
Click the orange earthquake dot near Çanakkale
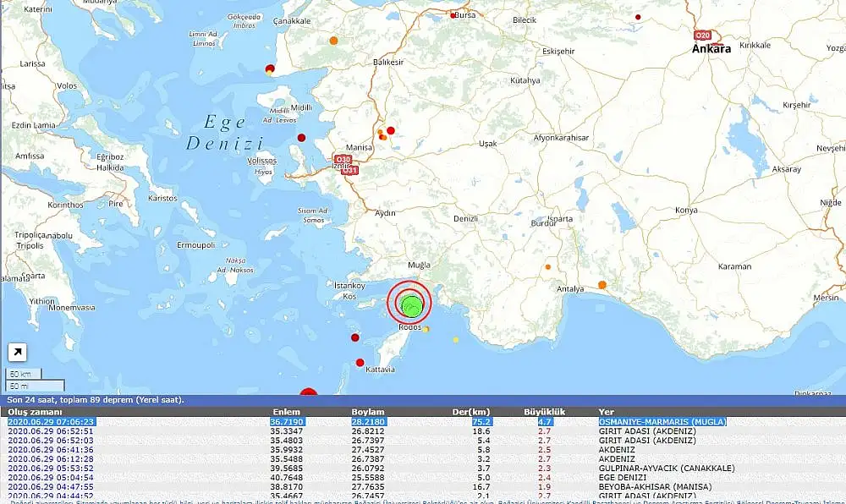pos(334,41)
